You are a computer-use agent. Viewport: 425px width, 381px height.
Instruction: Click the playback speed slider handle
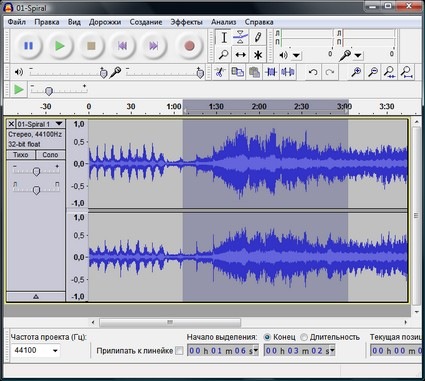[49, 91]
